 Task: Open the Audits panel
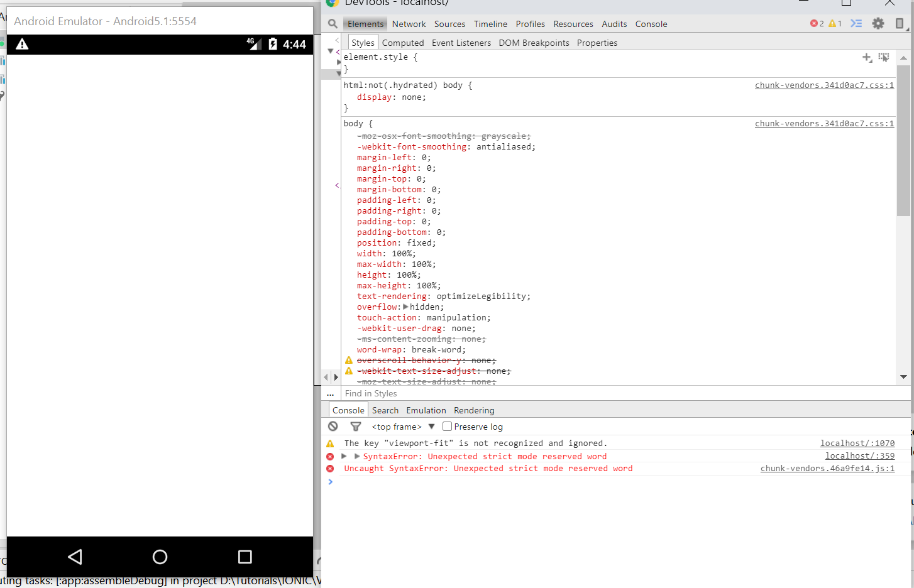(x=614, y=24)
